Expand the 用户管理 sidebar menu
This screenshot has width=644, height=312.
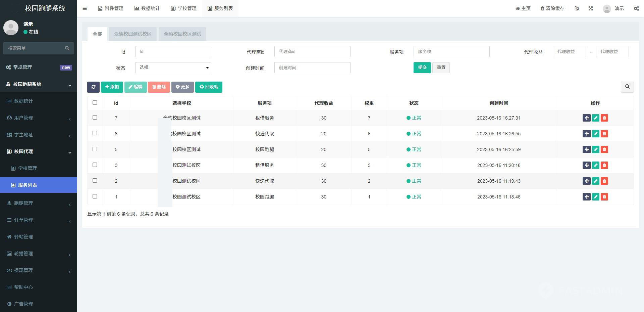tap(39, 118)
